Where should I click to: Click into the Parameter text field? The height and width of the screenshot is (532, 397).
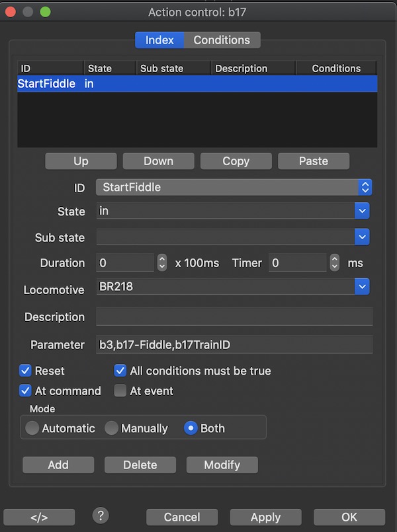point(234,344)
